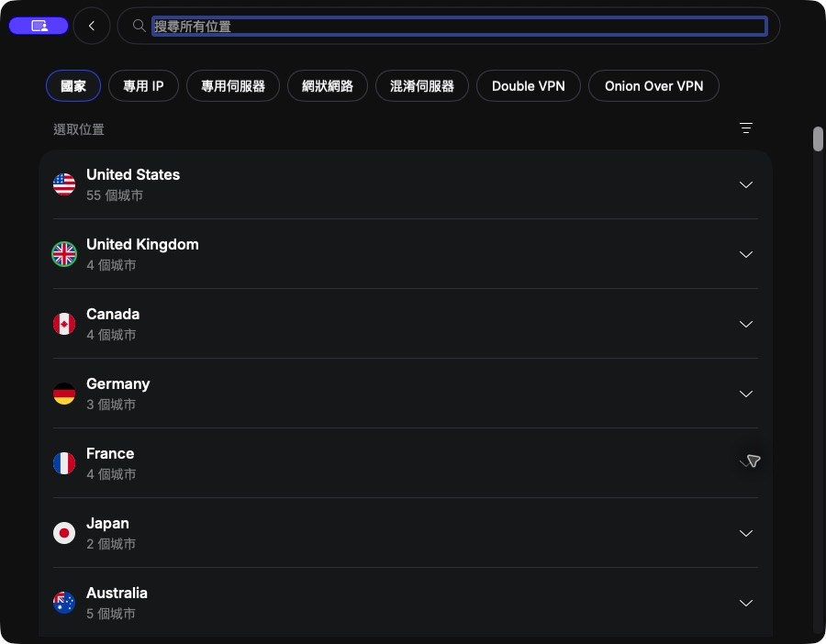Click the Canada flag icon
This screenshot has width=826, height=644.
coord(64,324)
